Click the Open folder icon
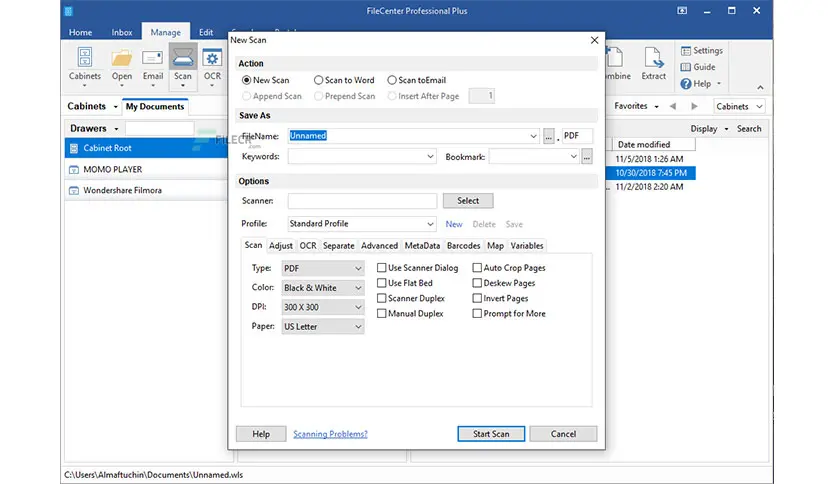The image size is (836, 484). [122, 58]
